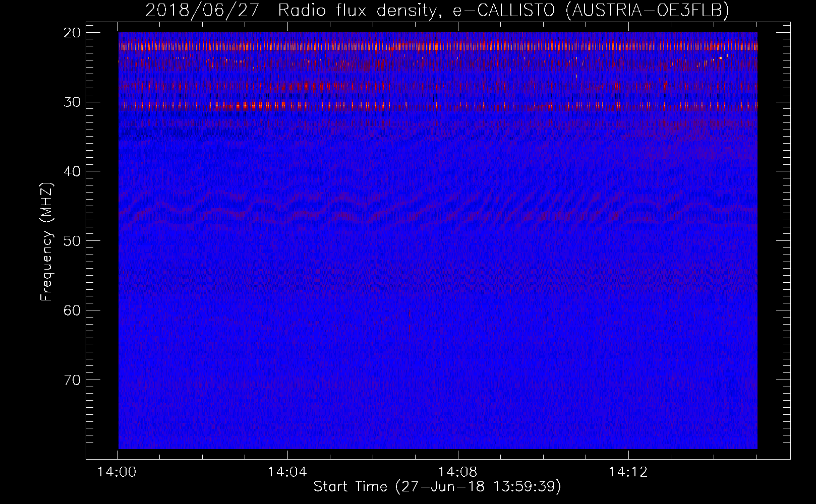Click the '30' frequency tick label

[x=73, y=102]
